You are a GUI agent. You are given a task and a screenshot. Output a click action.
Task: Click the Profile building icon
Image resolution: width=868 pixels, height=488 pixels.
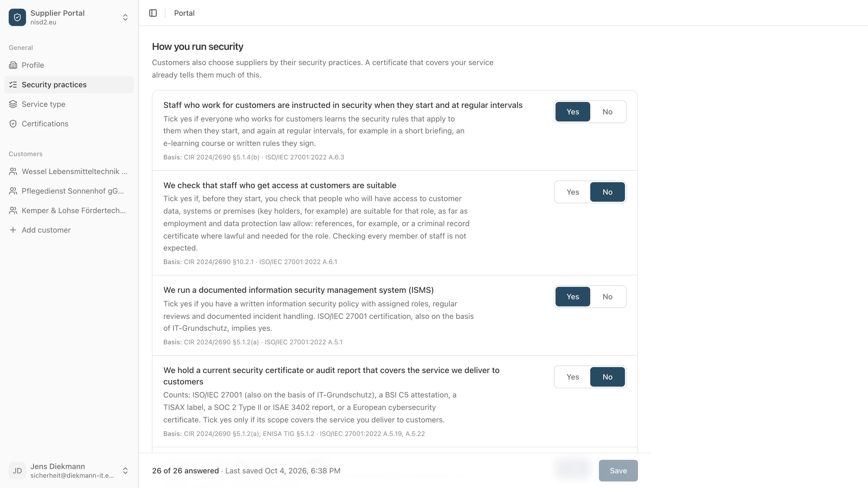tap(13, 65)
